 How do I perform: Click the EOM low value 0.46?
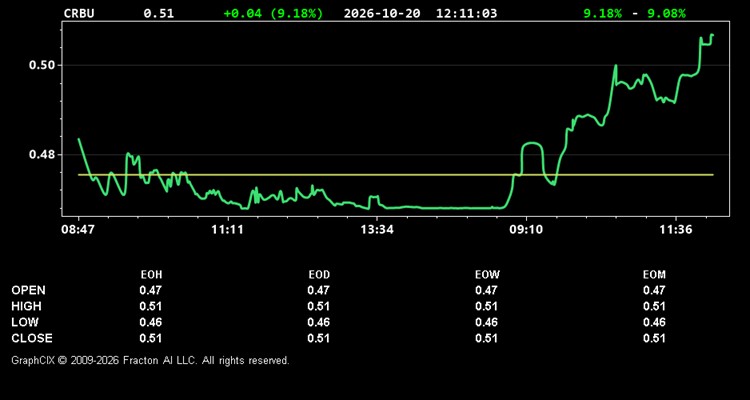(x=654, y=322)
